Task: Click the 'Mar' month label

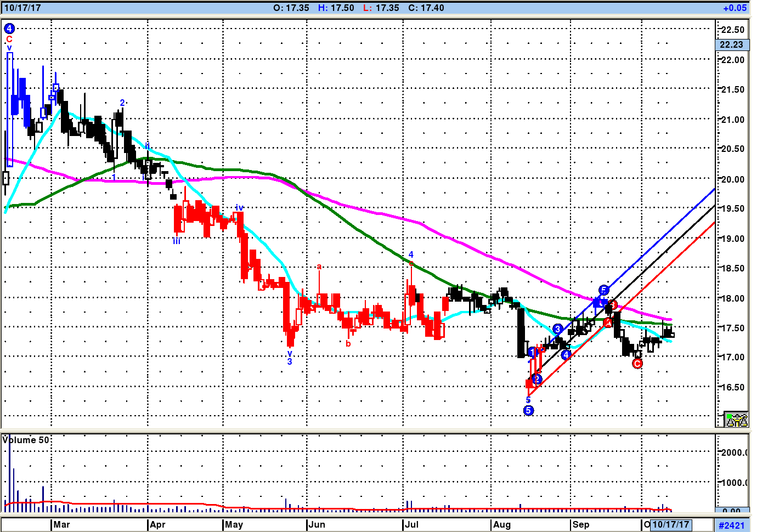Action: coord(61,524)
